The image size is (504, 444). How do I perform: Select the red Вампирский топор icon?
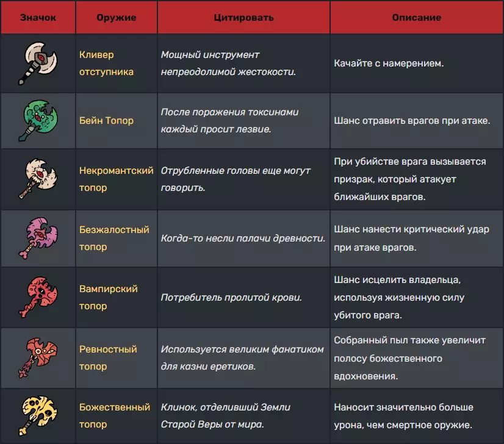[39, 298]
